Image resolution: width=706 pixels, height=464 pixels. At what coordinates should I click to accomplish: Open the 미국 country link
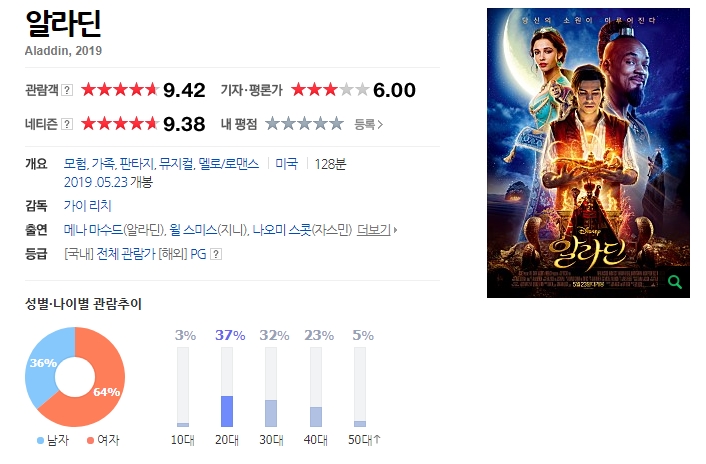coord(286,164)
